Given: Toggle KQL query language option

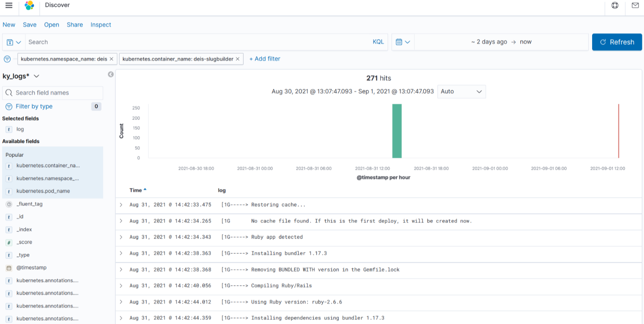Looking at the screenshot, I should pos(378,42).
